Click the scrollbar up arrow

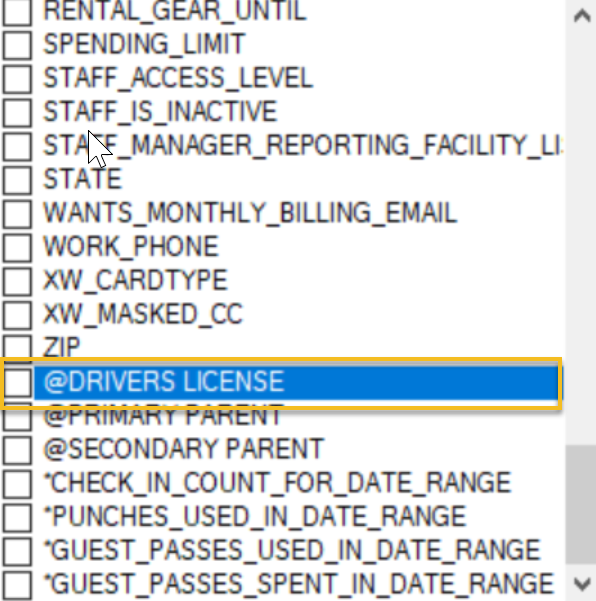[582, 16]
